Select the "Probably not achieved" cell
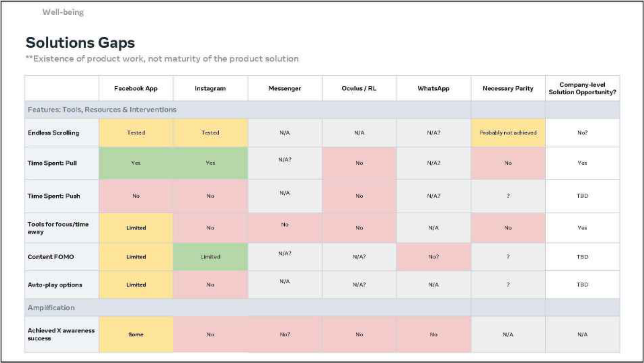Image resolution: width=644 pixels, height=363 pixels. pos(508,133)
